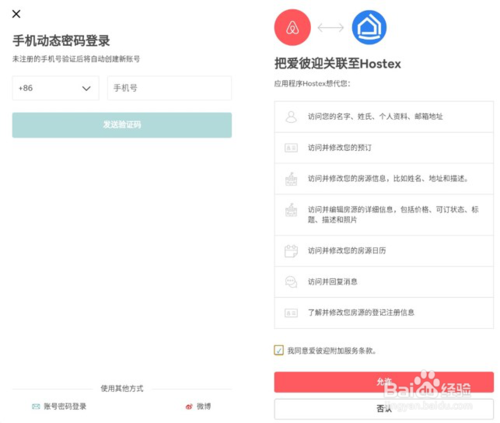The width and height of the screenshot is (500, 423).
Task: Click heading 把爱彼迎关联至Hostex
Action: click(338, 64)
